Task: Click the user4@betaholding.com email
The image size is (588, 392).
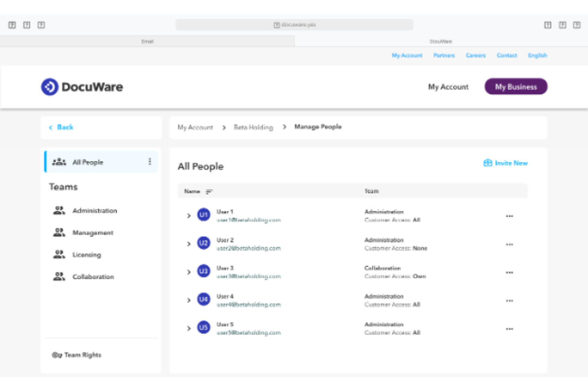Action: 249,305
